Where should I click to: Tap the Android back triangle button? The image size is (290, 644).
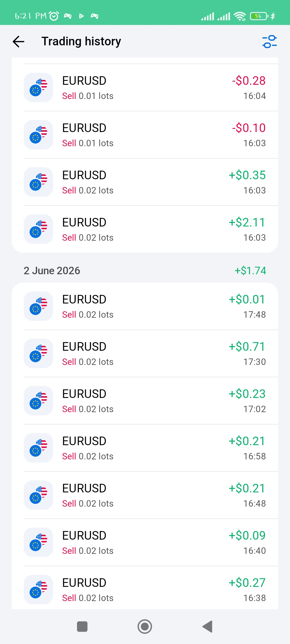207,627
